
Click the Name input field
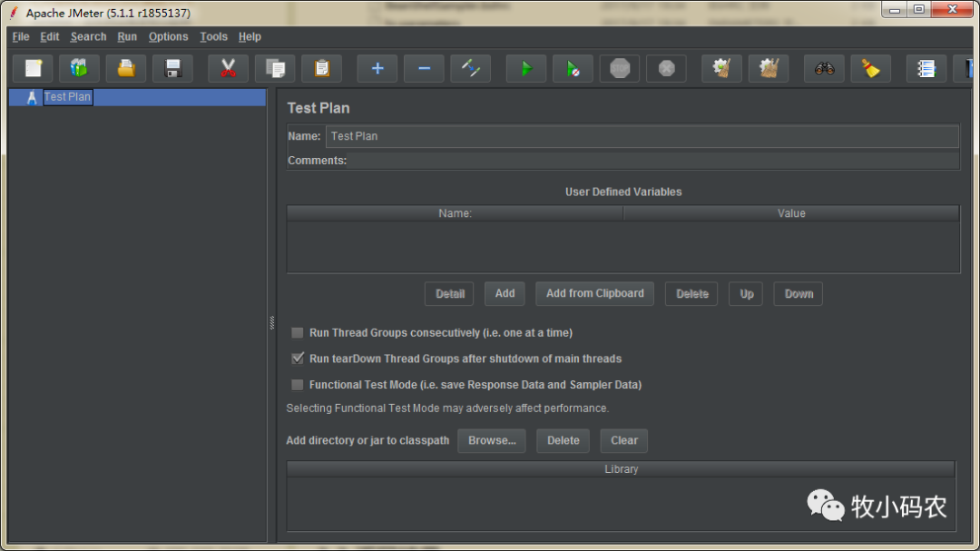click(x=642, y=136)
